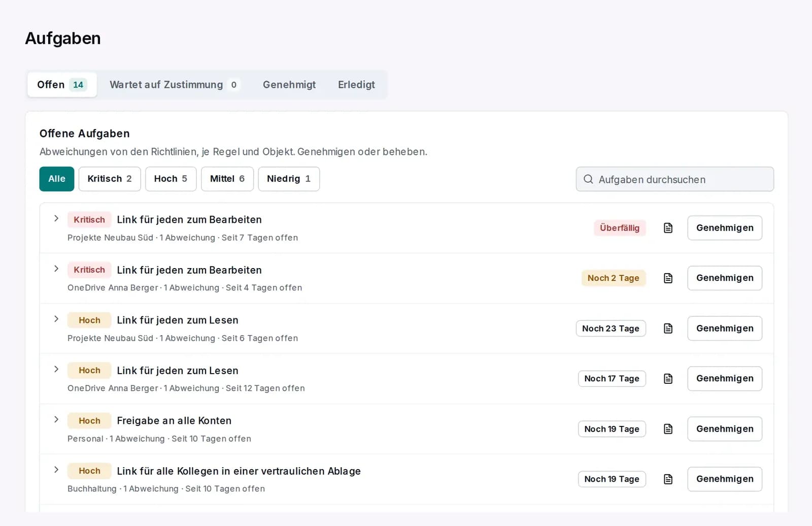Click Genehmigen for the Noch 23 Tage task
Screen dimensions: 812x526
coord(725,328)
